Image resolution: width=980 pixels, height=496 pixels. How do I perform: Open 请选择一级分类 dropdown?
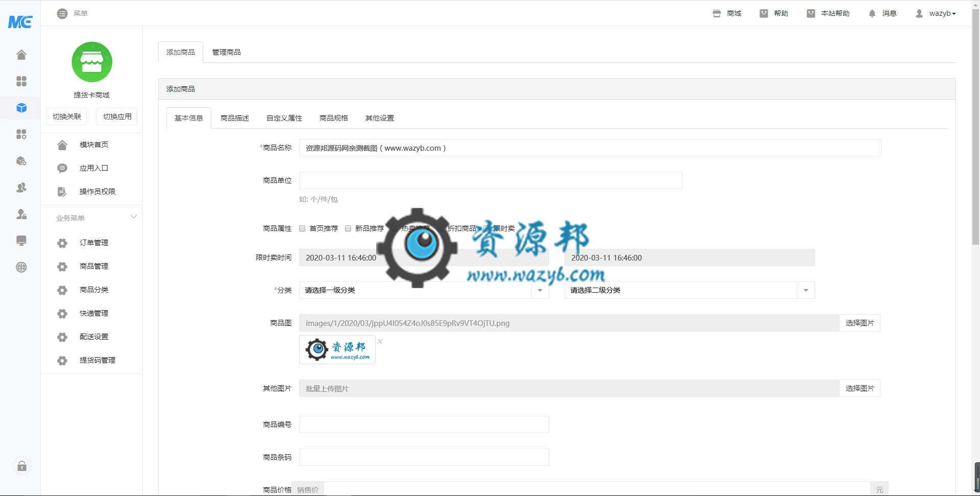point(424,290)
